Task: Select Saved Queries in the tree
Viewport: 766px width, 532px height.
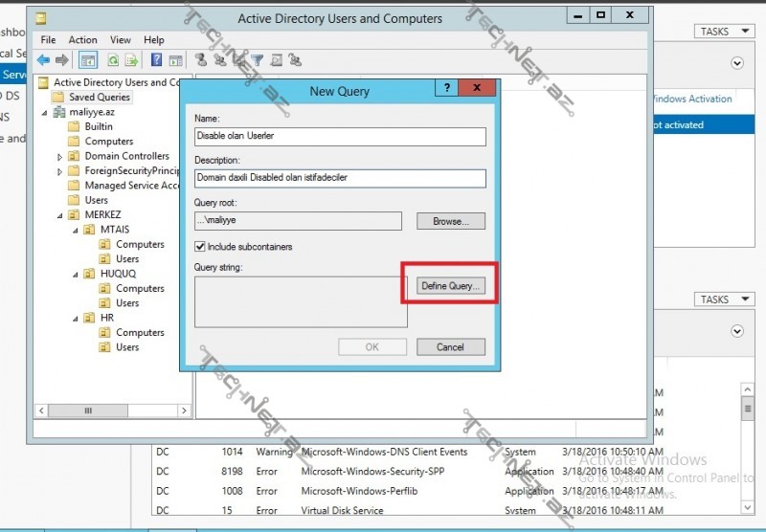Action: coord(100,97)
